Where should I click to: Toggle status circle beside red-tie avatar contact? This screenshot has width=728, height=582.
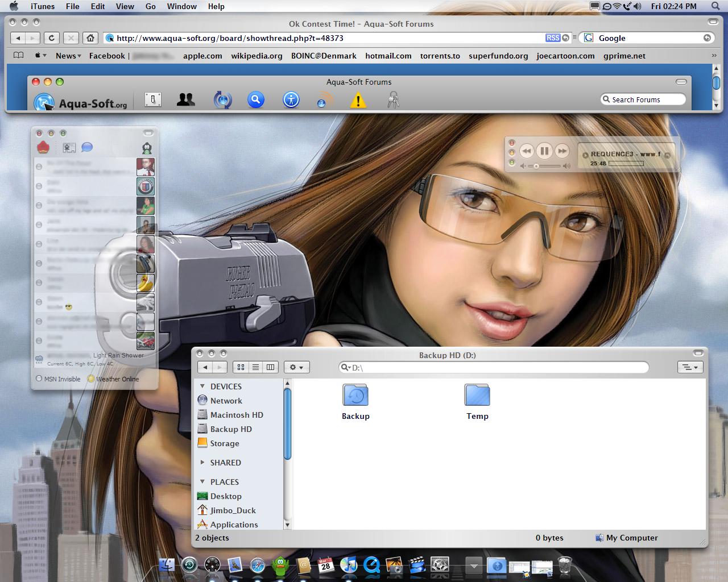(x=39, y=167)
